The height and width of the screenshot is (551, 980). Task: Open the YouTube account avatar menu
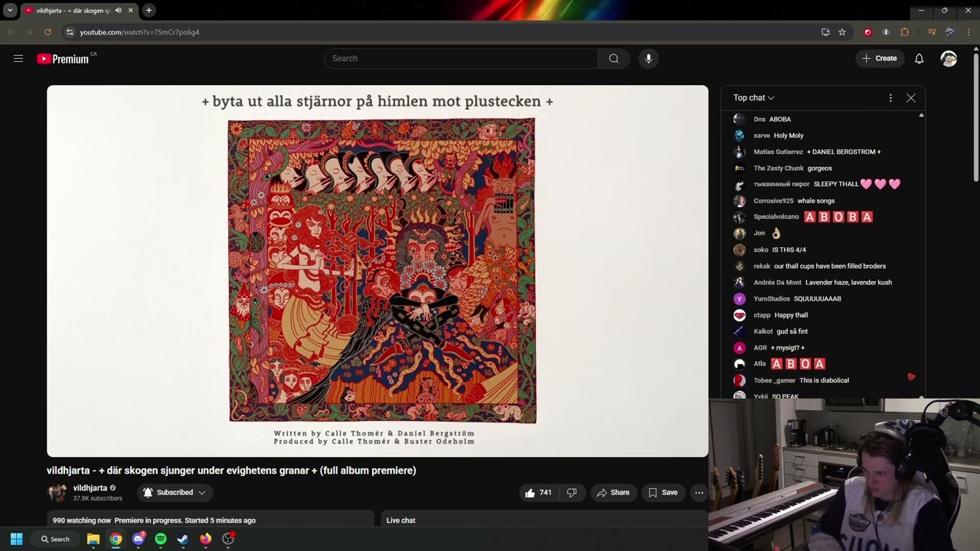[x=949, y=58]
